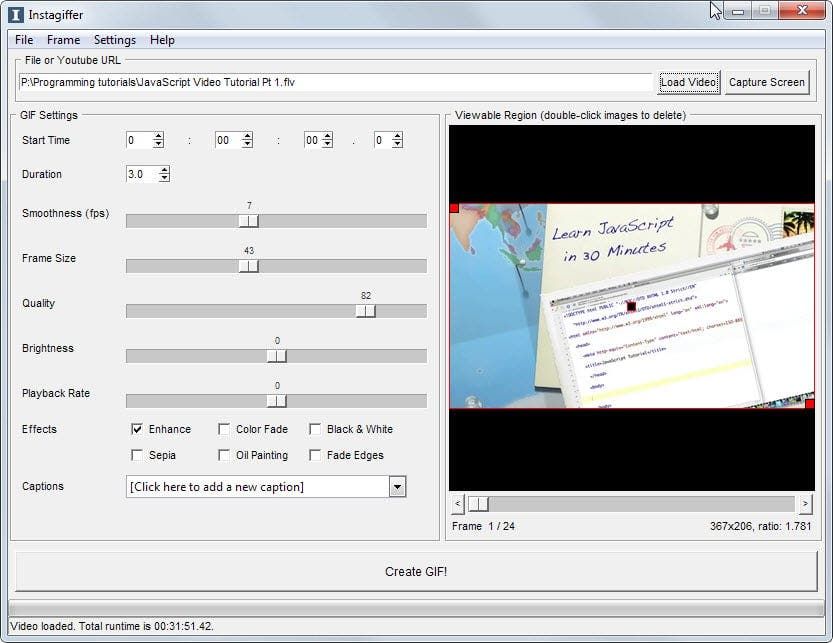Open the Settings menu

pyautogui.click(x=115, y=40)
